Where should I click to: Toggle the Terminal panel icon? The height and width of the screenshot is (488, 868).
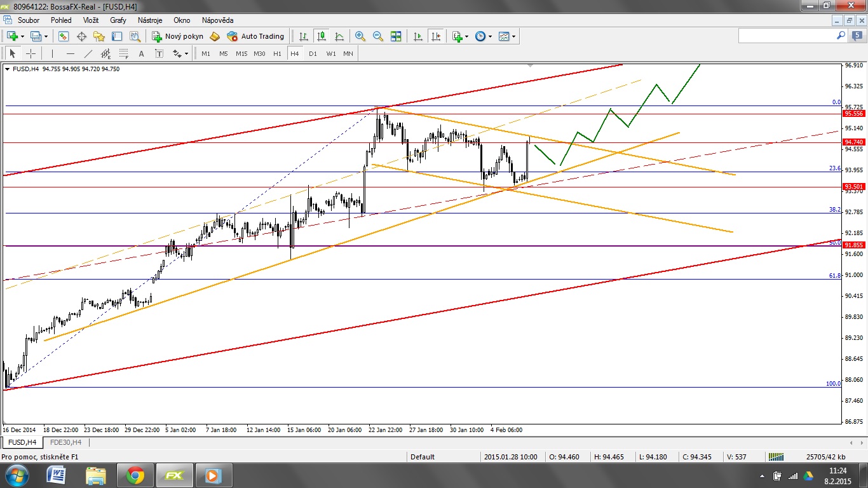click(x=117, y=36)
